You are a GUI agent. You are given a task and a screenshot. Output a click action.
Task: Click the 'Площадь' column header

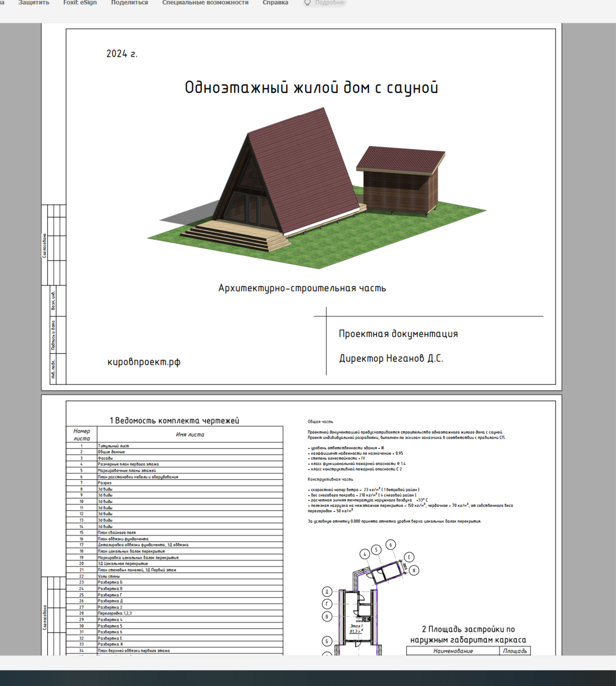(515, 651)
